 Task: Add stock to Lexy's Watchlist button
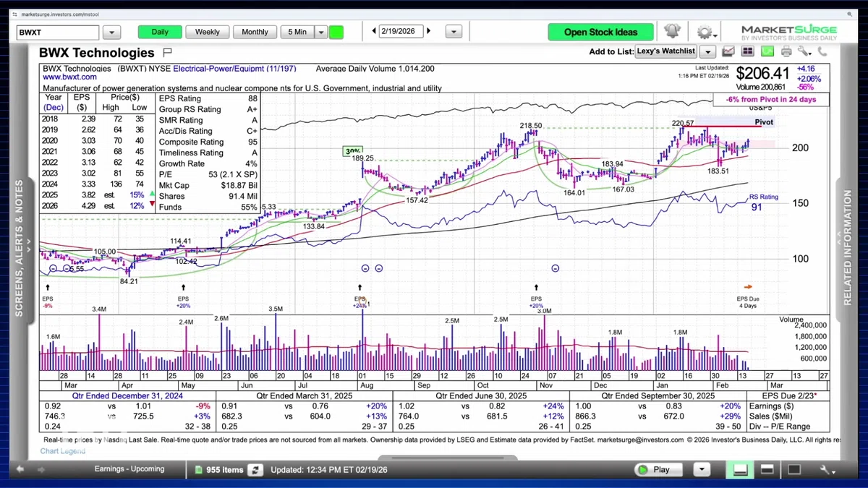coord(665,51)
